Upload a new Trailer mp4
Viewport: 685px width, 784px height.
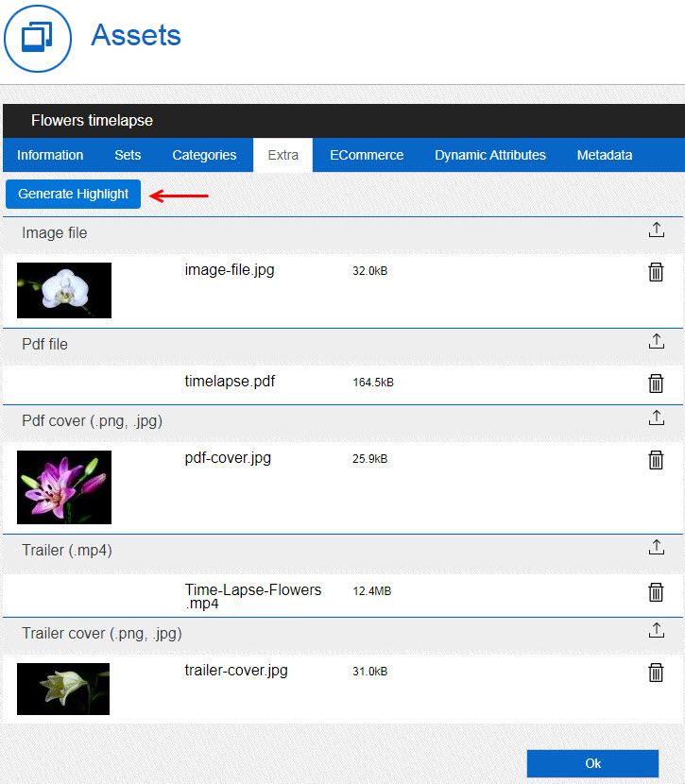[657, 548]
